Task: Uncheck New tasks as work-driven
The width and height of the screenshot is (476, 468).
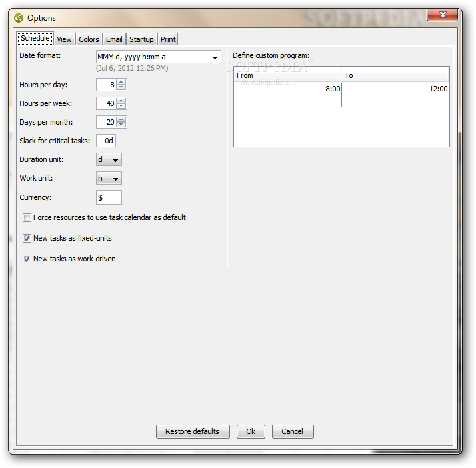Action: tap(27, 259)
